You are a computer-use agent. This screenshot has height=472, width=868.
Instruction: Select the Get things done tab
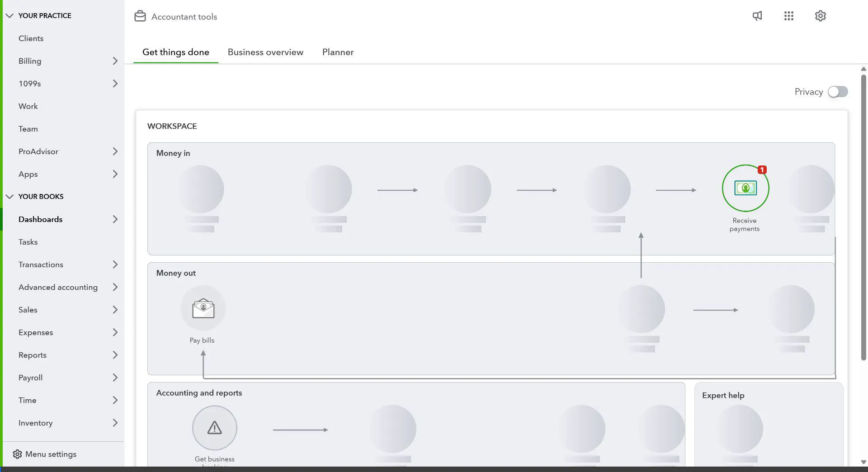click(x=176, y=52)
